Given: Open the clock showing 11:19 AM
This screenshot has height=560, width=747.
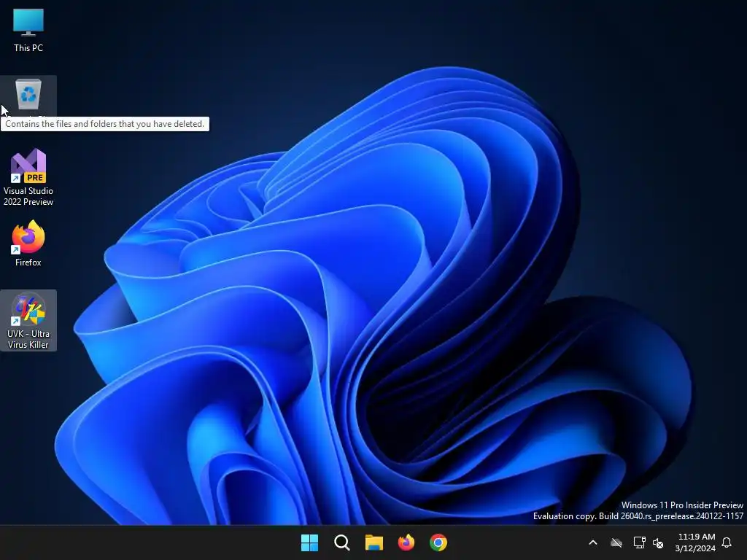Looking at the screenshot, I should (x=695, y=542).
